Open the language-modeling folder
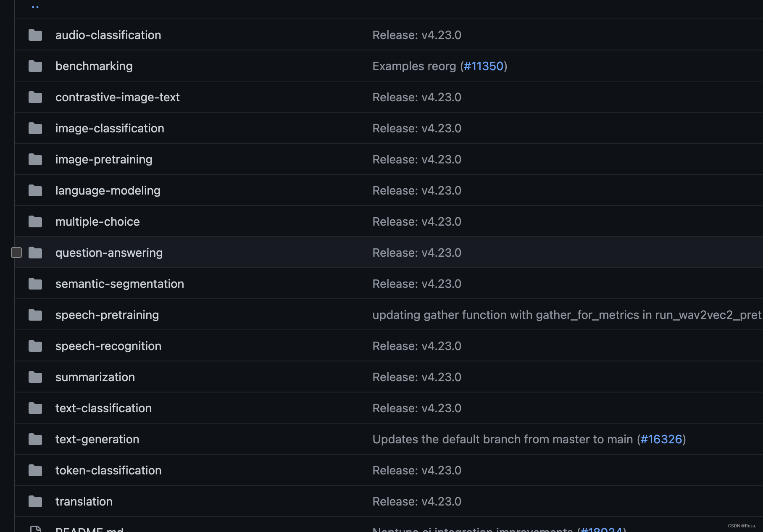The image size is (763, 532). pos(108,190)
